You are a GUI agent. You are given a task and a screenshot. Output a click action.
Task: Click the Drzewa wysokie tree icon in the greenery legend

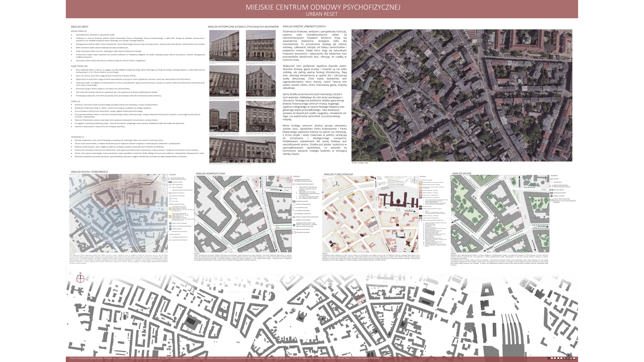551,196
